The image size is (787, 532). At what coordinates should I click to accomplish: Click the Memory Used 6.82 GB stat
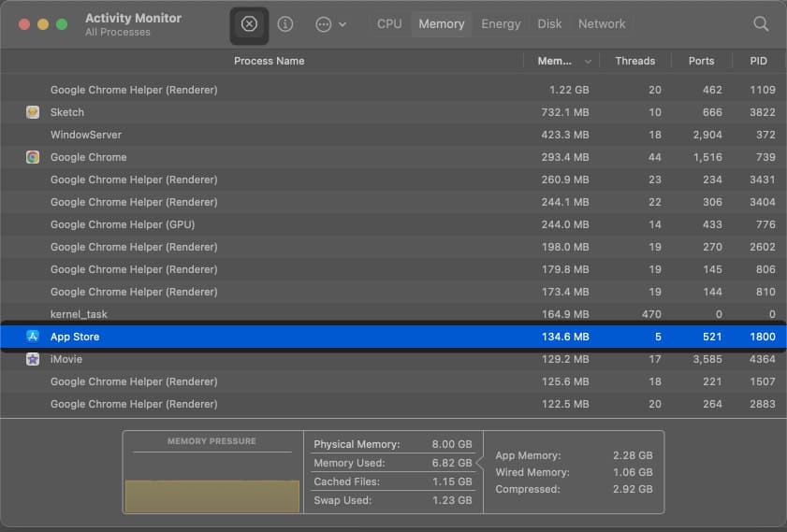tap(392, 463)
